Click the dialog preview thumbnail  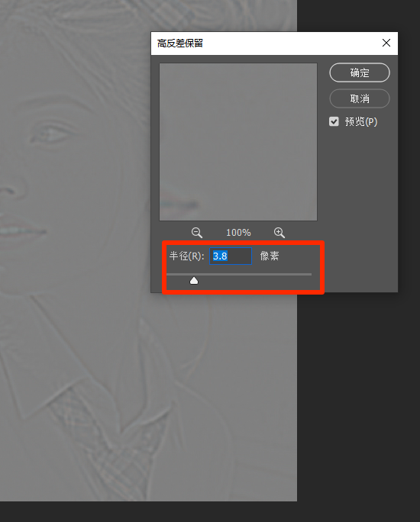[238, 142]
